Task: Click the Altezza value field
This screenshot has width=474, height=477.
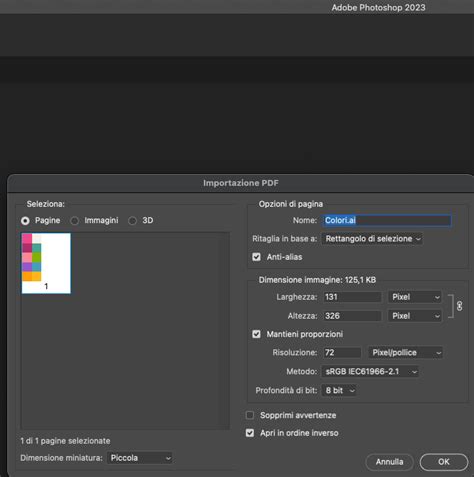Action: pos(352,316)
